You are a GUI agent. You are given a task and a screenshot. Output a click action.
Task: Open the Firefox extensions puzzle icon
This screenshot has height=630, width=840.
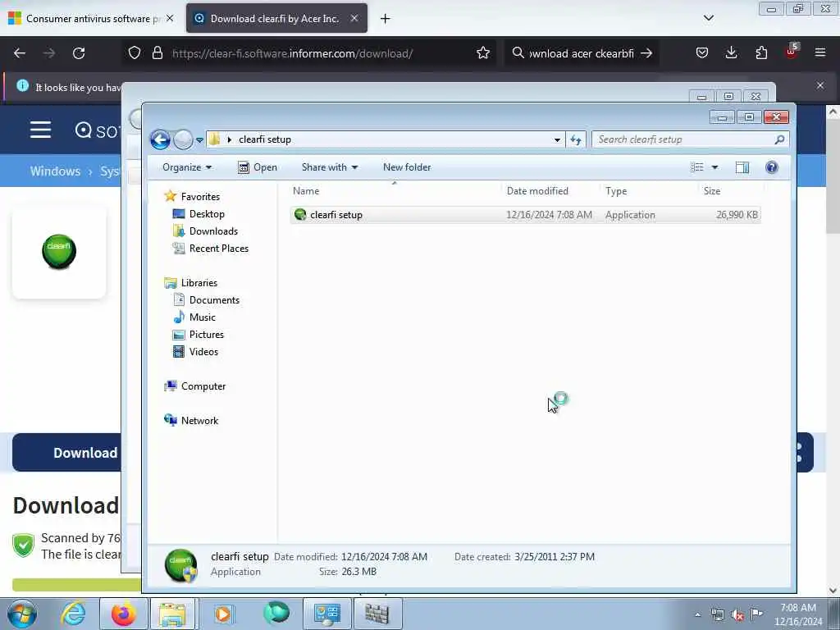pyautogui.click(x=761, y=53)
